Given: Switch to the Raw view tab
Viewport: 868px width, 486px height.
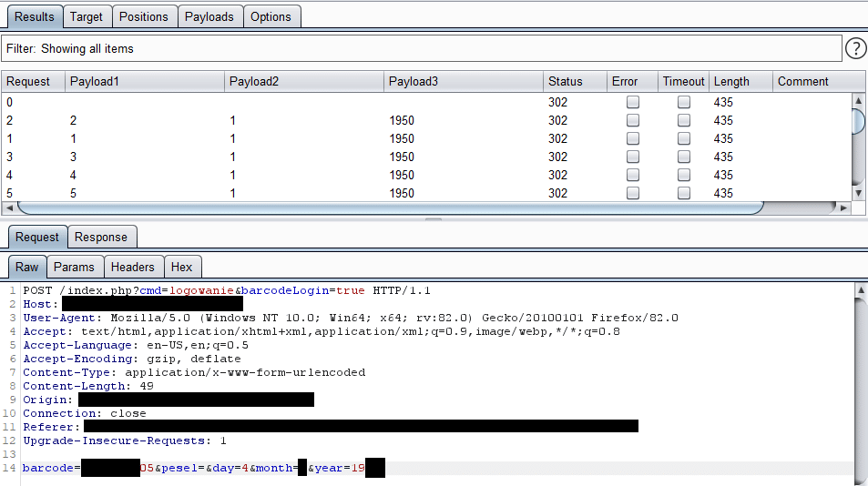Looking at the screenshot, I should pos(27,267).
